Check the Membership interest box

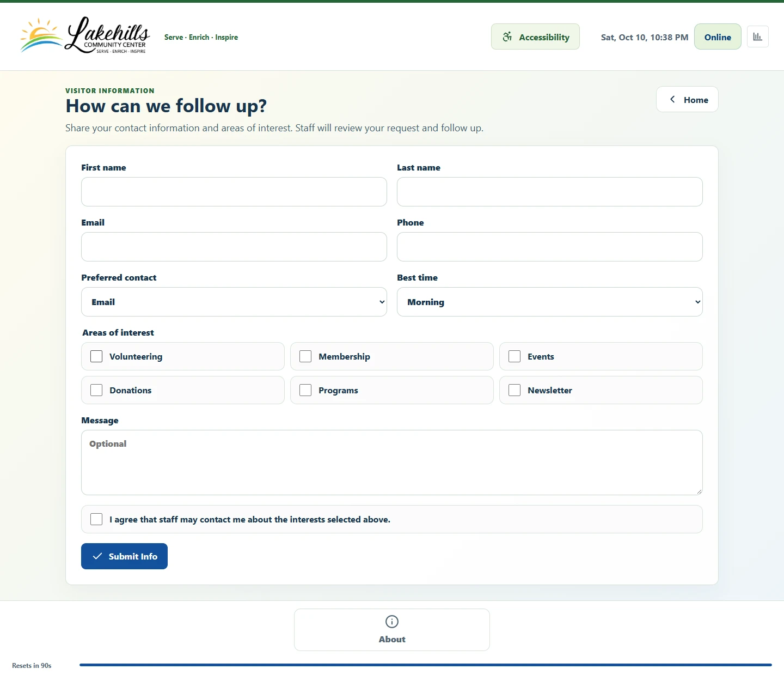tap(305, 356)
